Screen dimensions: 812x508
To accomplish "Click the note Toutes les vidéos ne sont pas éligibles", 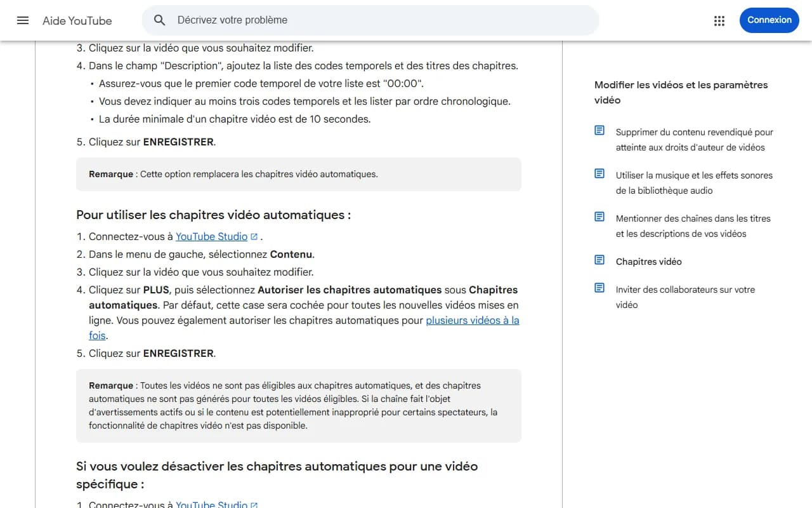I will click(x=299, y=406).
